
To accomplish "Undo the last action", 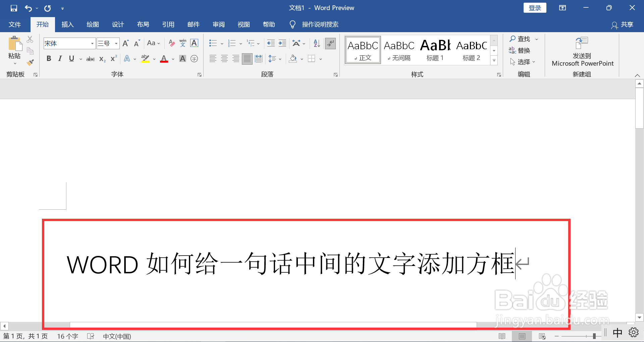I will click(x=28, y=8).
